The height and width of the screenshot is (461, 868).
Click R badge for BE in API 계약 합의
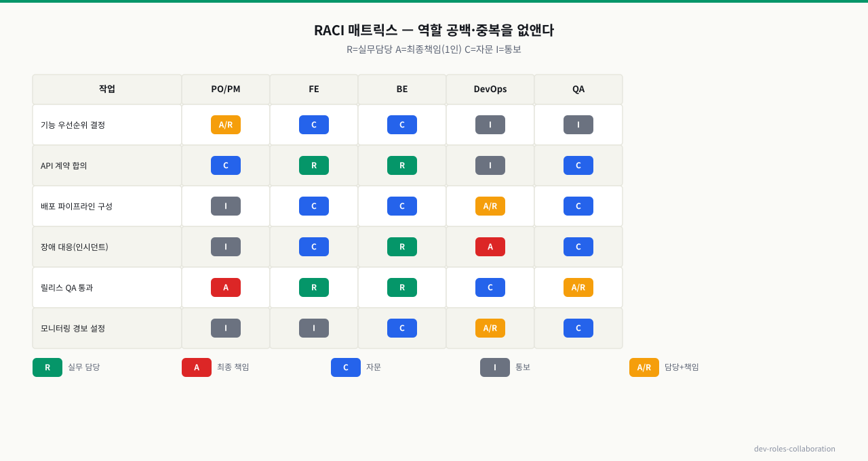pos(402,165)
